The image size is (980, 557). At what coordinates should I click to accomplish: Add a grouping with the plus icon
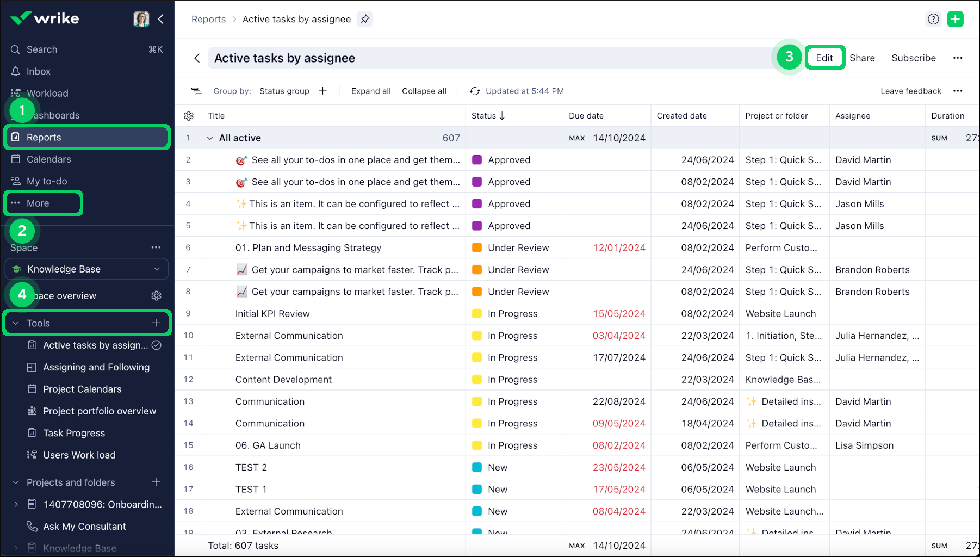(323, 91)
